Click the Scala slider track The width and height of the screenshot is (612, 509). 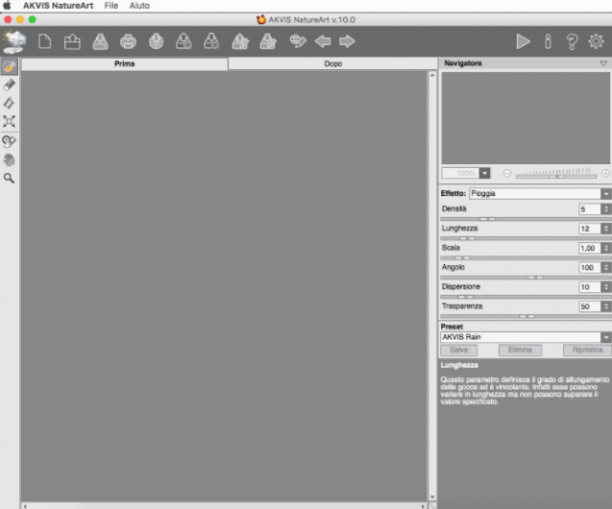click(525, 258)
